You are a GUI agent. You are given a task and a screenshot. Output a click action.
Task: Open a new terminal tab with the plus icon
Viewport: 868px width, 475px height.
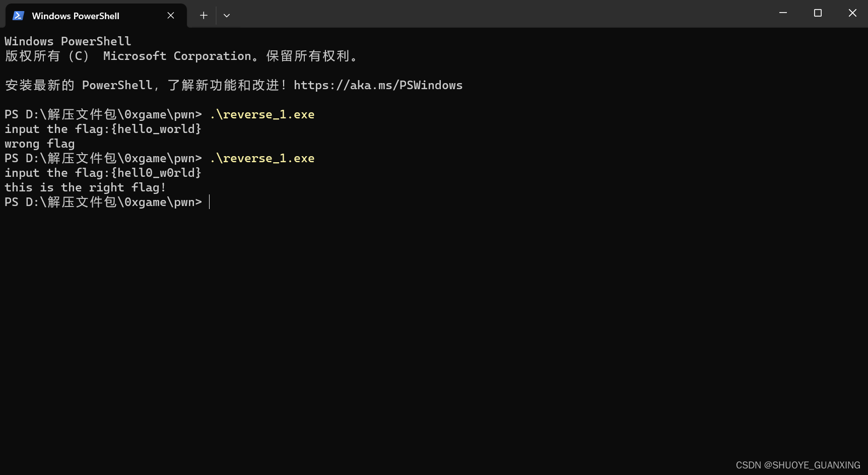204,15
